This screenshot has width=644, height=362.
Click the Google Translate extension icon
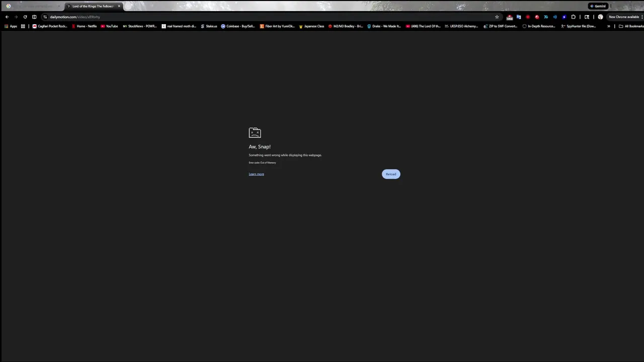519,17
